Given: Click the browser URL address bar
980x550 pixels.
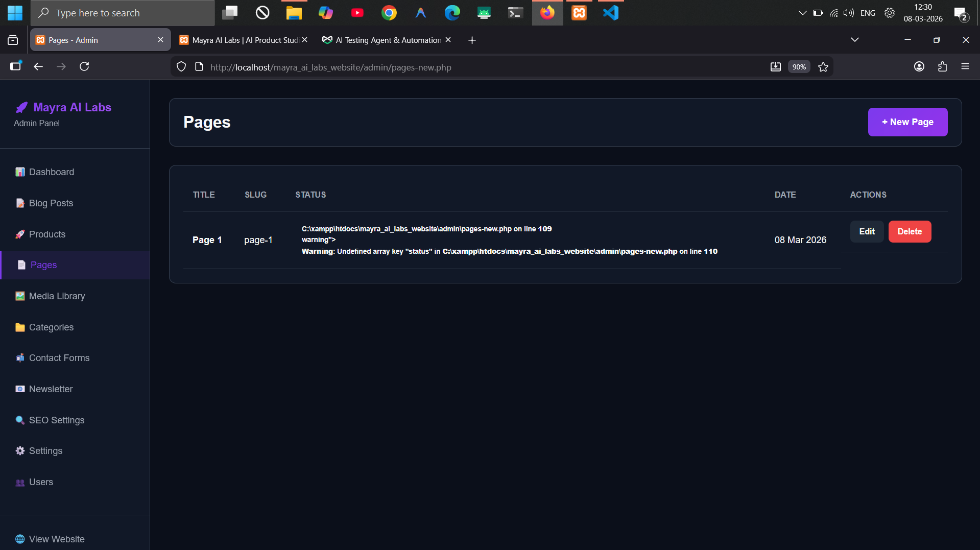Looking at the screenshot, I should (460, 67).
